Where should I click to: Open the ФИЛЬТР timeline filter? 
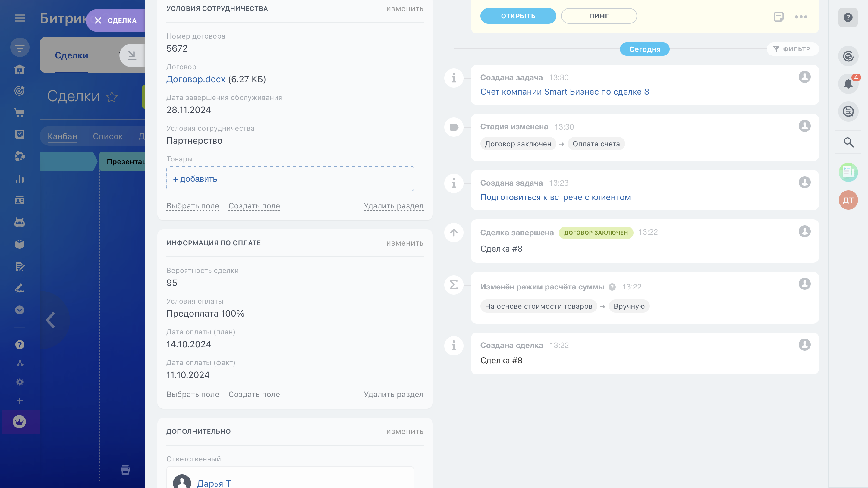pos(793,49)
